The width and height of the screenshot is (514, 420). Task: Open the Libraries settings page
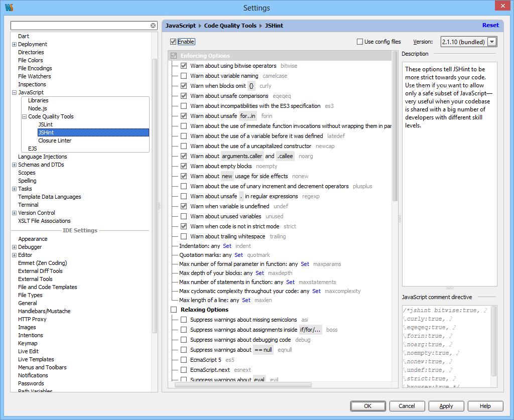point(38,100)
